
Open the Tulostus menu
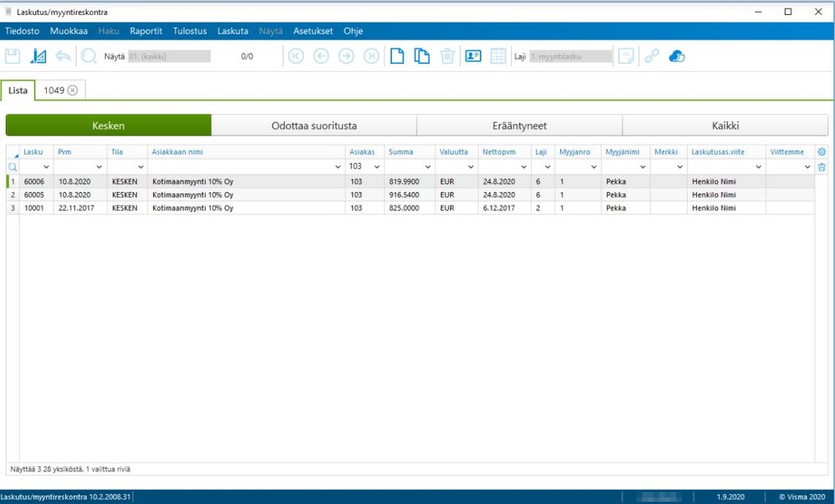point(190,31)
